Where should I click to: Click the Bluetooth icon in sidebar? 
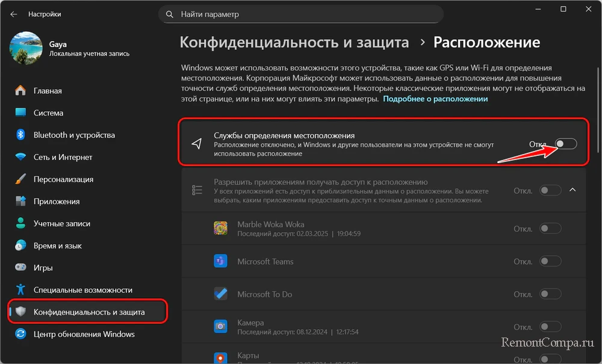[20, 135]
